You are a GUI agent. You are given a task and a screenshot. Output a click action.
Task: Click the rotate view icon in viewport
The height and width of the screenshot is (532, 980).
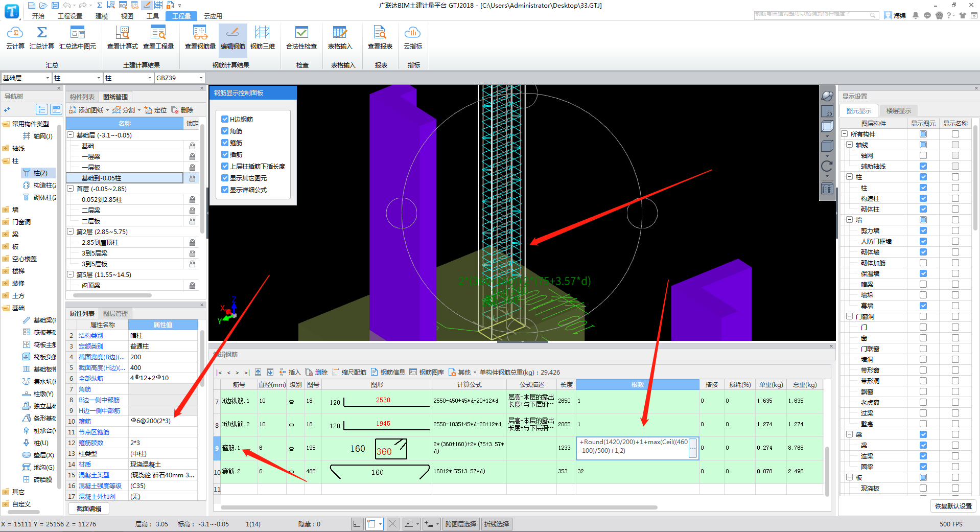tap(827, 166)
